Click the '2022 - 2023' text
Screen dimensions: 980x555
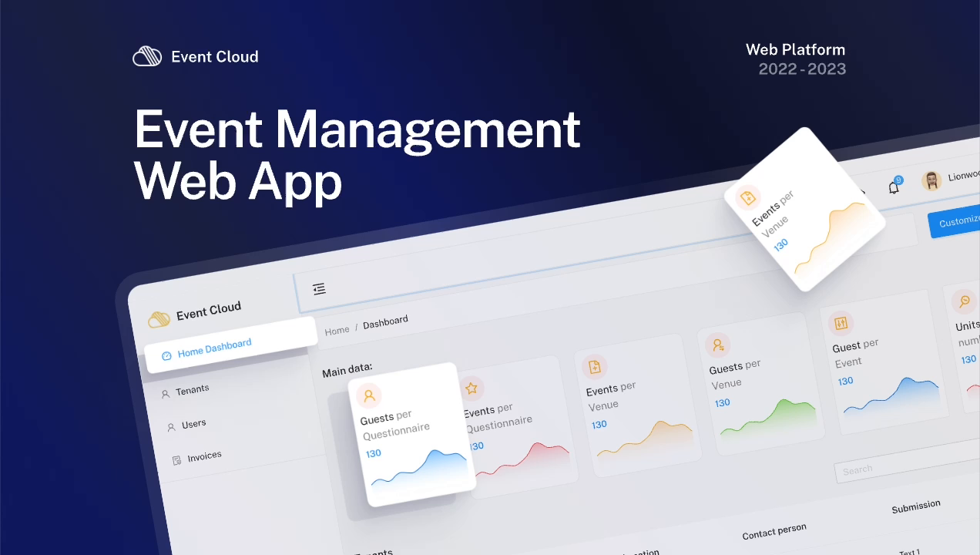tap(802, 69)
